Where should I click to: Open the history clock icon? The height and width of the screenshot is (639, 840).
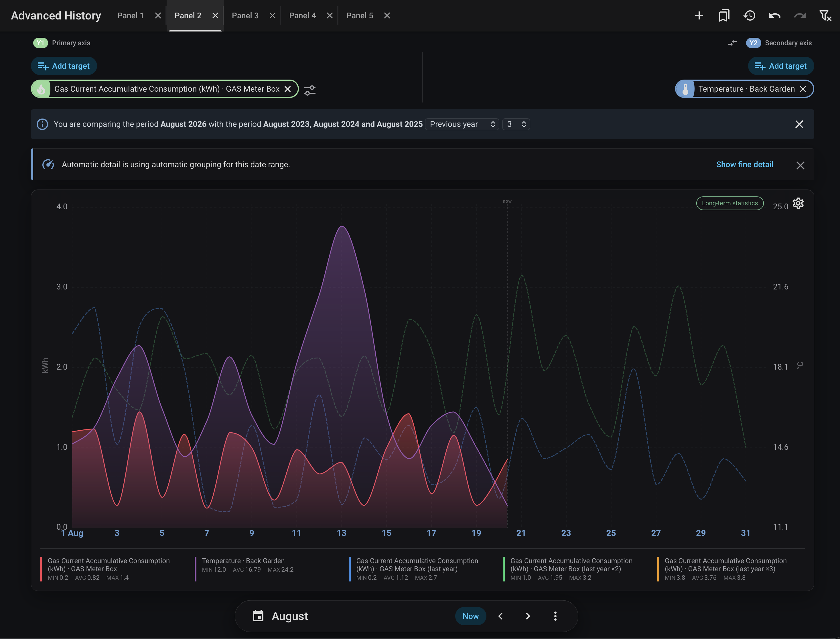[750, 15]
